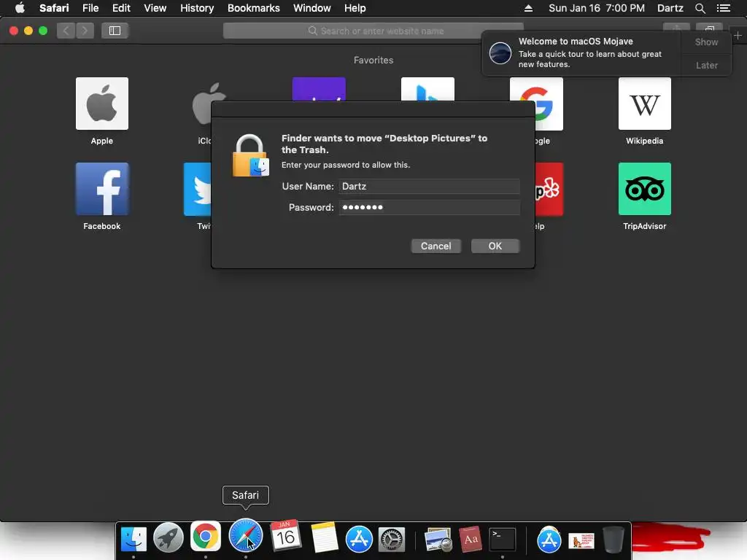Click the Safari address search bar
The height and width of the screenshot is (560, 747).
(x=373, y=31)
